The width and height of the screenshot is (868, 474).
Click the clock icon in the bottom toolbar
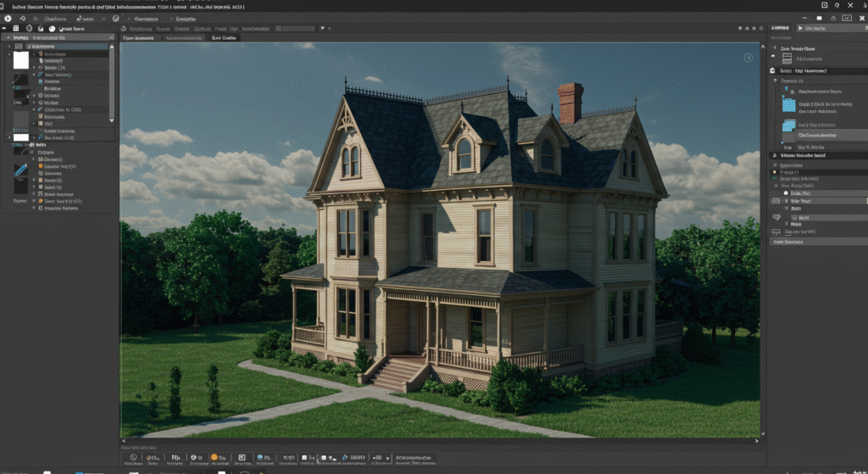click(133, 458)
